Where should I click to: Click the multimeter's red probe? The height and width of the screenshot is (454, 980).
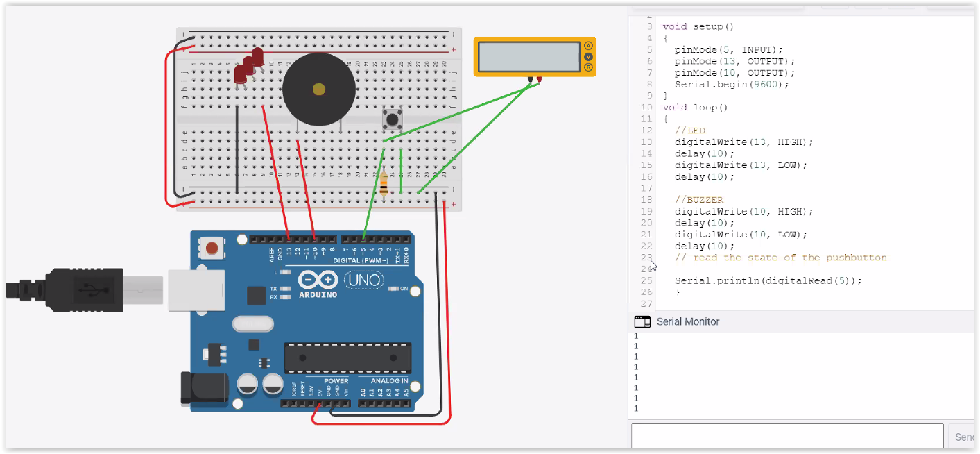[x=540, y=80]
